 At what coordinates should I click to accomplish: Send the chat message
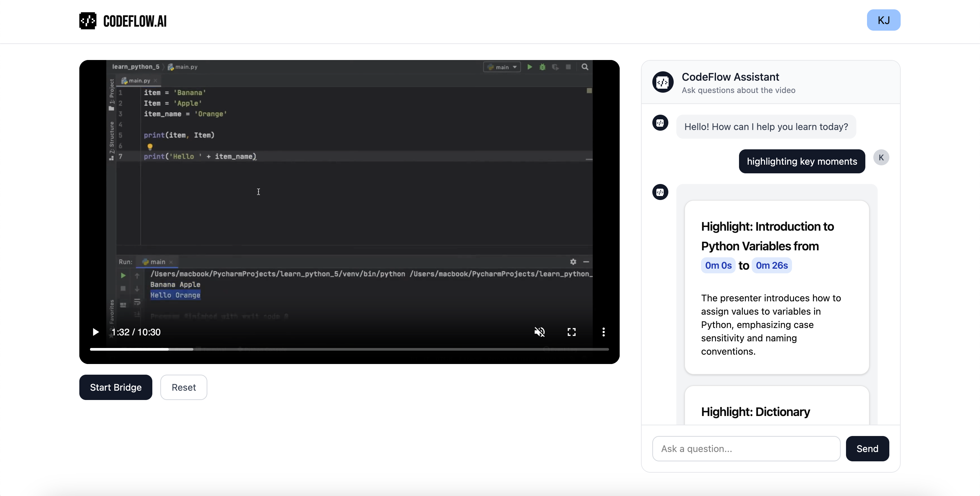pos(867,448)
